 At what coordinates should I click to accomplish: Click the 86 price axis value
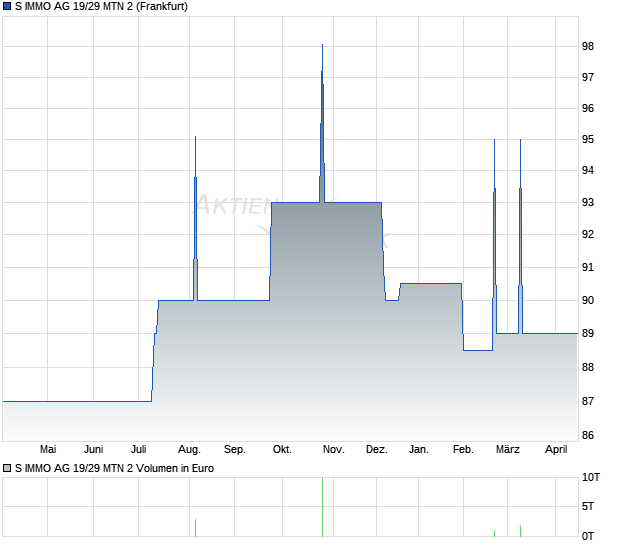click(588, 435)
